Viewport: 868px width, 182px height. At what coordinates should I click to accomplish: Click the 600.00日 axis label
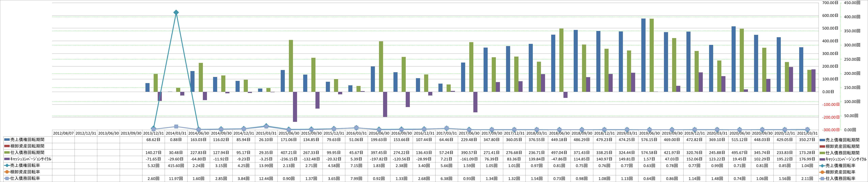[831, 15]
